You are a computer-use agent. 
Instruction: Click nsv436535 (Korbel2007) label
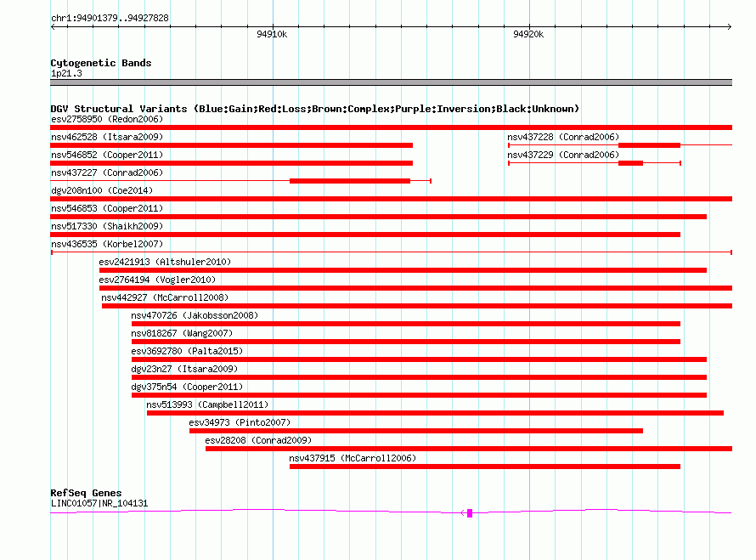coord(107,244)
